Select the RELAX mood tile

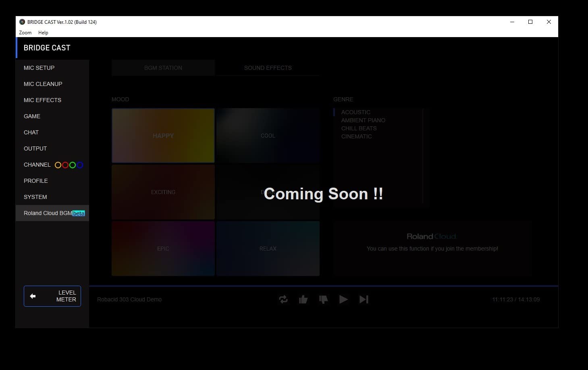coord(268,249)
